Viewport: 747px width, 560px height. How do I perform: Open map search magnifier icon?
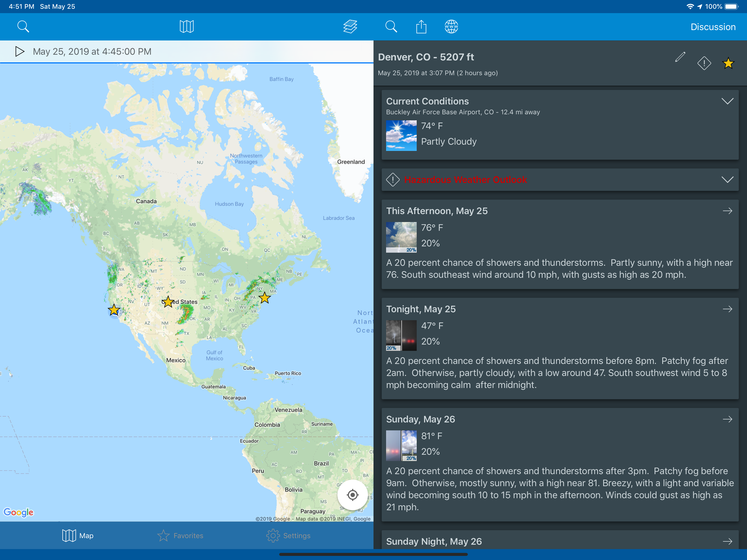click(x=23, y=26)
